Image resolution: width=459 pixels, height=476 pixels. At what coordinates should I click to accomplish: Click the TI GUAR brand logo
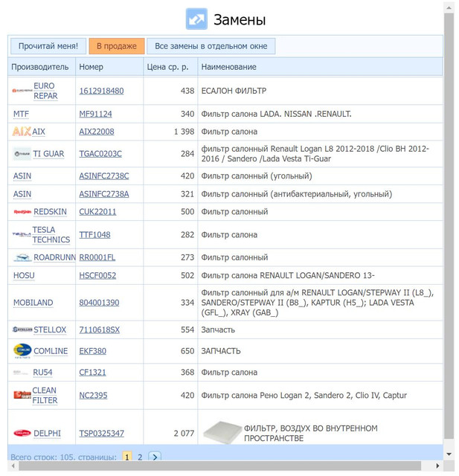tap(22, 154)
